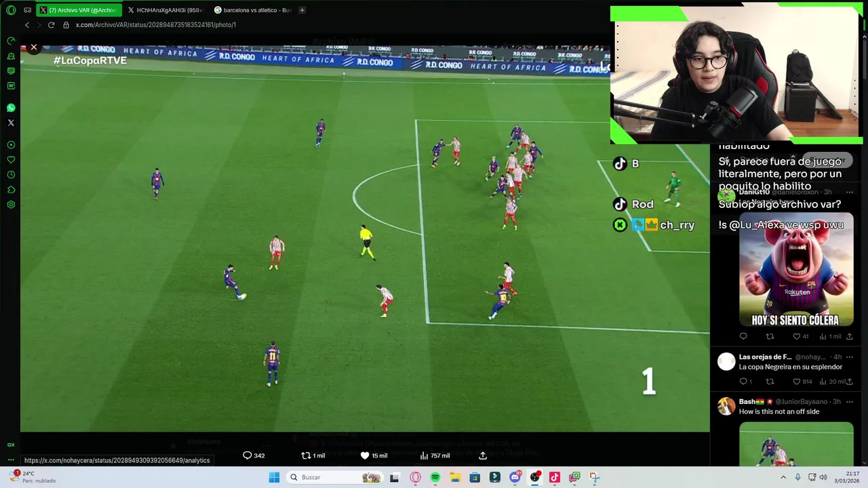Image resolution: width=868 pixels, height=488 pixels.
Task: Open more options on Las orejas de F... reply
Action: tap(849, 357)
